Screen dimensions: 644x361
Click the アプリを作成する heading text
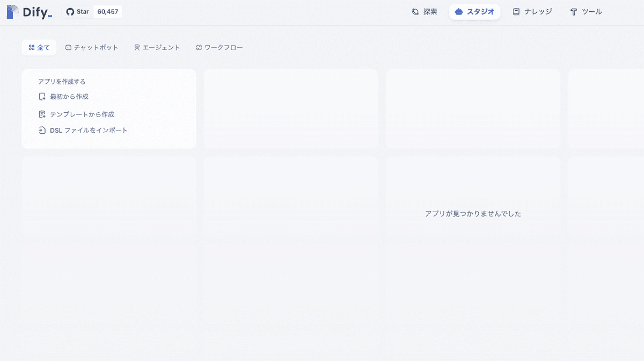(62, 82)
